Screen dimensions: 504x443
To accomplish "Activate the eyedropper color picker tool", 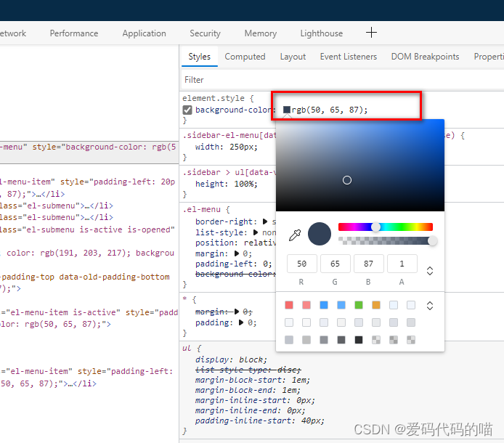I will (294, 235).
